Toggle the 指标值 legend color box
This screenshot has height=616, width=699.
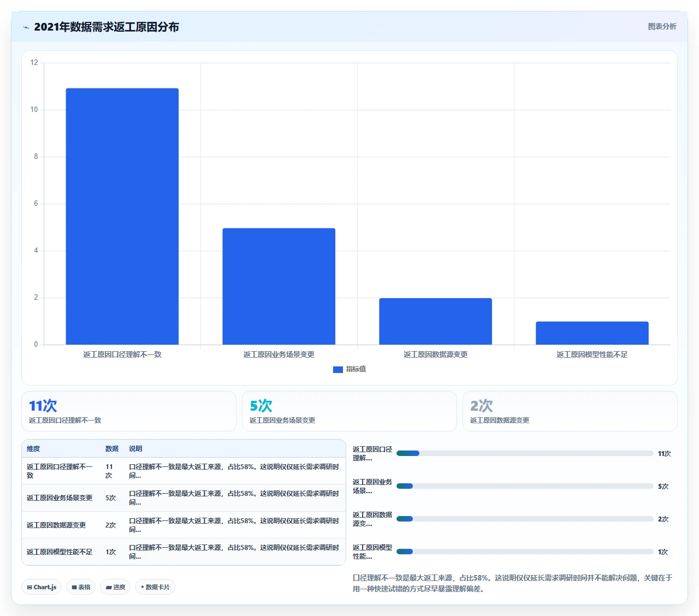click(x=338, y=370)
